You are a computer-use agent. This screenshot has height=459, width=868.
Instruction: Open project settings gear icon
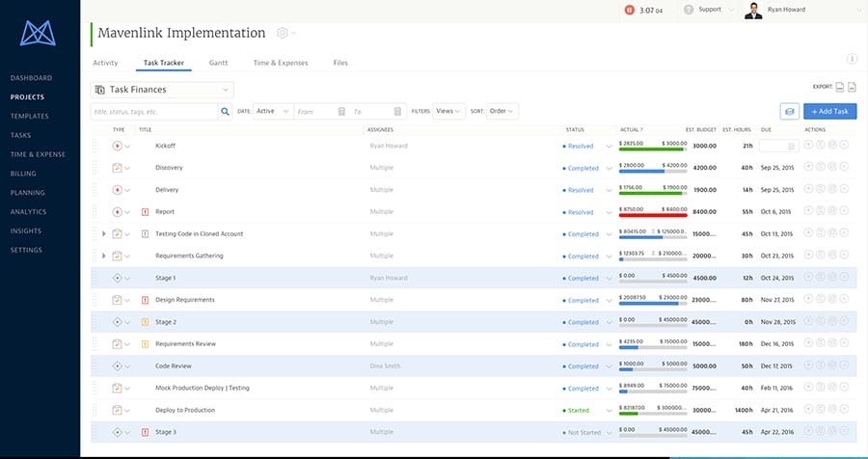(282, 33)
